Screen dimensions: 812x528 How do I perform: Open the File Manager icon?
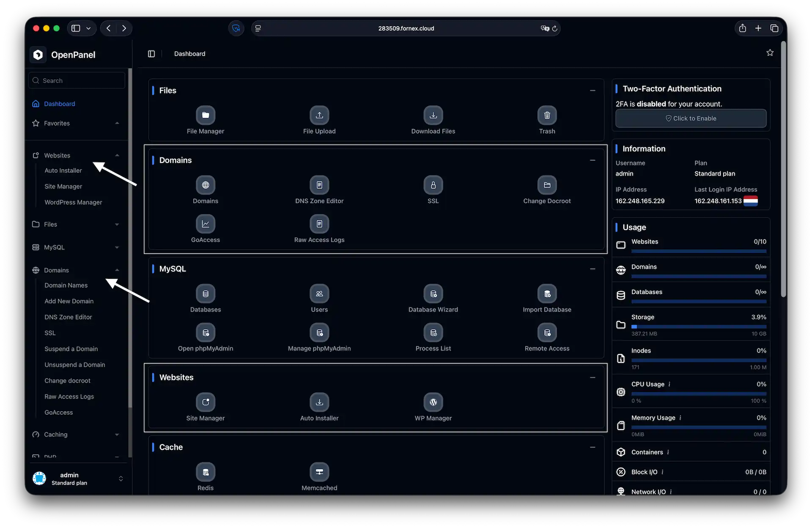(x=206, y=115)
